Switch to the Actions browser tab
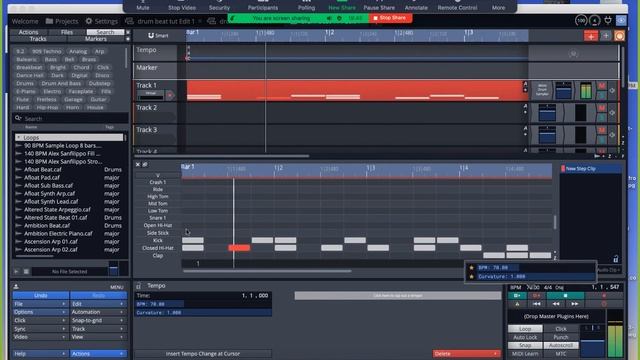The height and width of the screenshot is (360, 640). [x=29, y=32]
